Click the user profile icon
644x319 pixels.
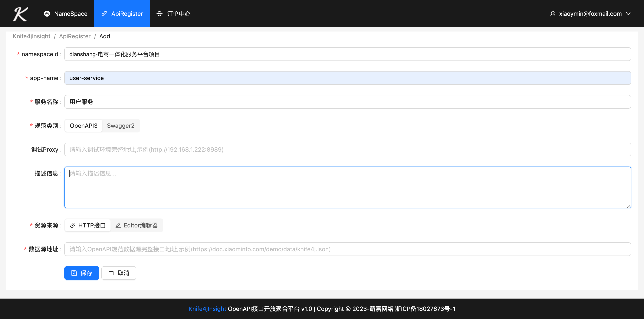tap(552, 13)
